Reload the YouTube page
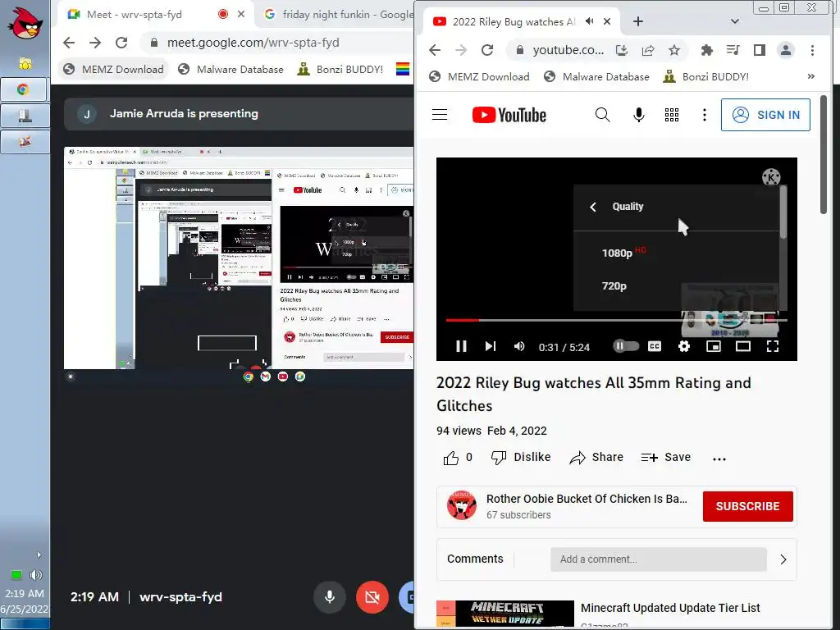 (487, 50)
